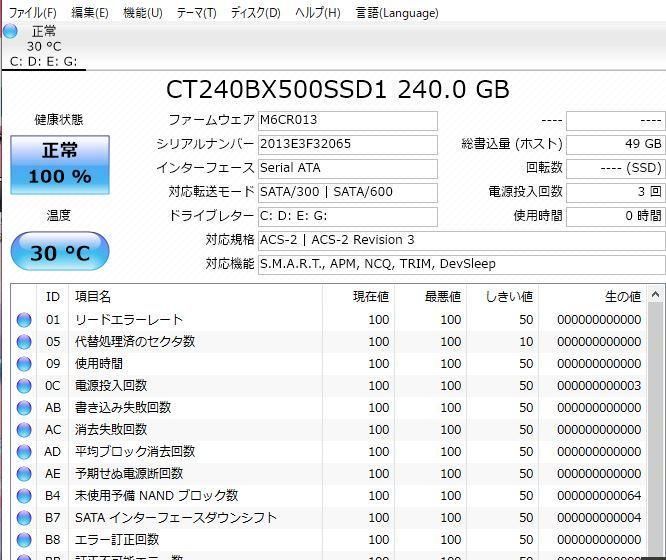Click the total host writes value 49 GB
The height and width of the screenshot is (560, 666).
[x=615, y=144]
